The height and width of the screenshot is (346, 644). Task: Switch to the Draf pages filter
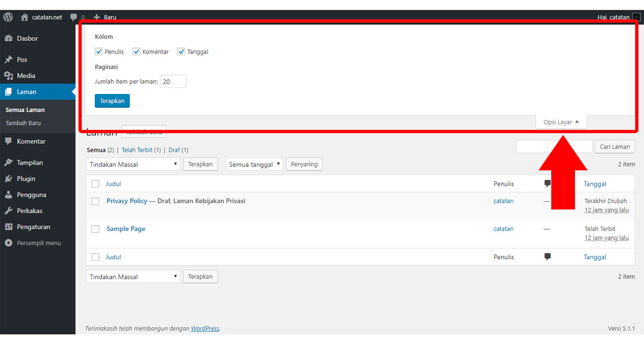[174, 149]
